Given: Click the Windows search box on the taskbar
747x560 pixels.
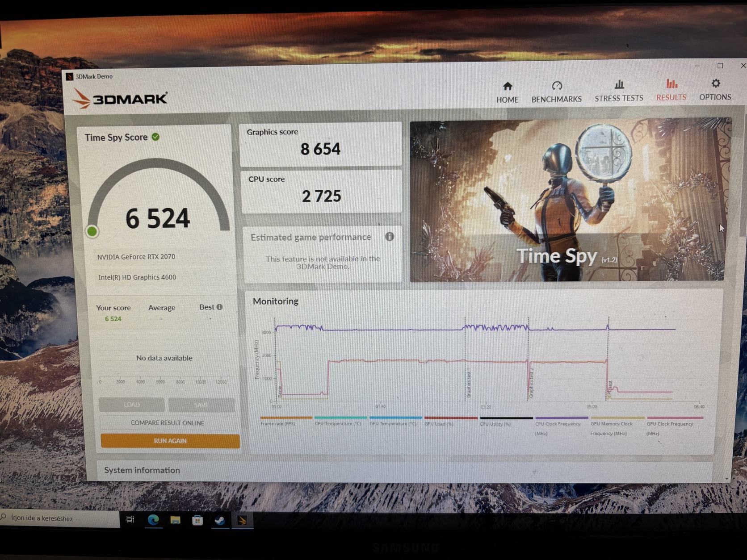Looking at the screenshot, I should [60, 518].
